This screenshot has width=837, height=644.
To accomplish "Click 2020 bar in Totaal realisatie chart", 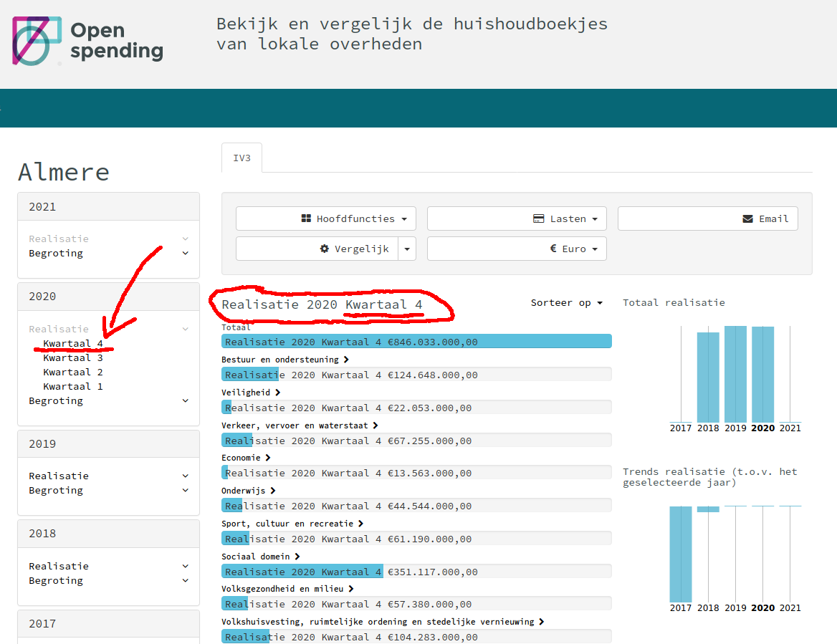I will point(762,375).
